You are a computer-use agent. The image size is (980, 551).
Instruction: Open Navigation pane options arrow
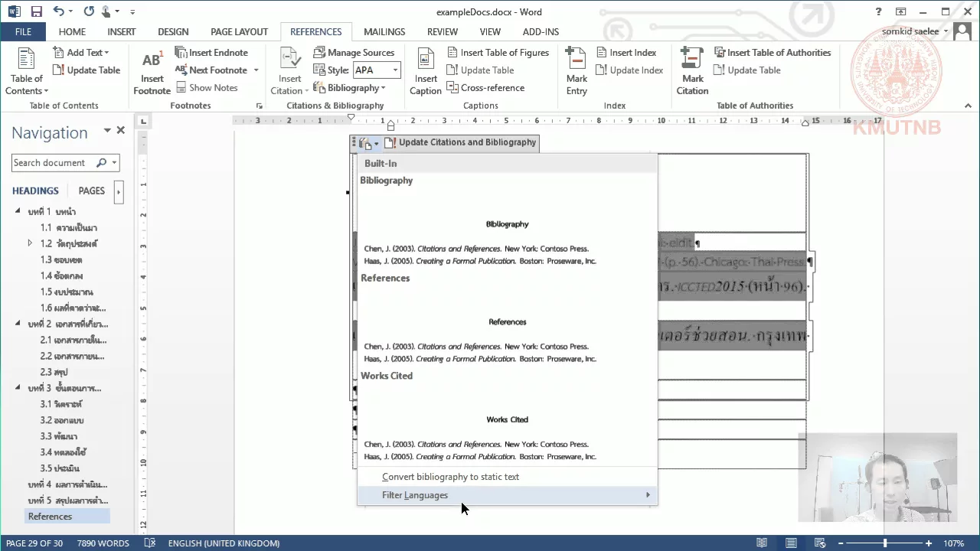pos(107,131)
